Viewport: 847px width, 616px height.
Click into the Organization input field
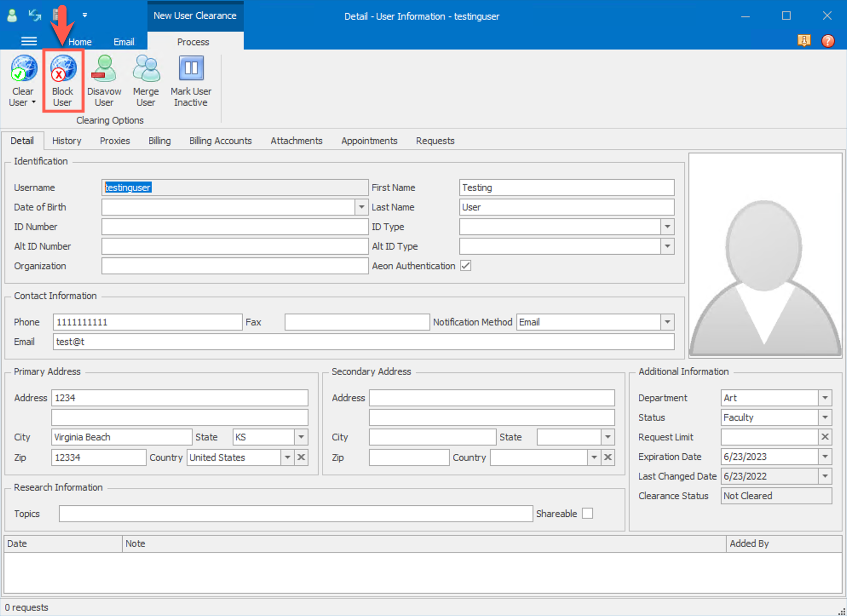click(234, 266)
